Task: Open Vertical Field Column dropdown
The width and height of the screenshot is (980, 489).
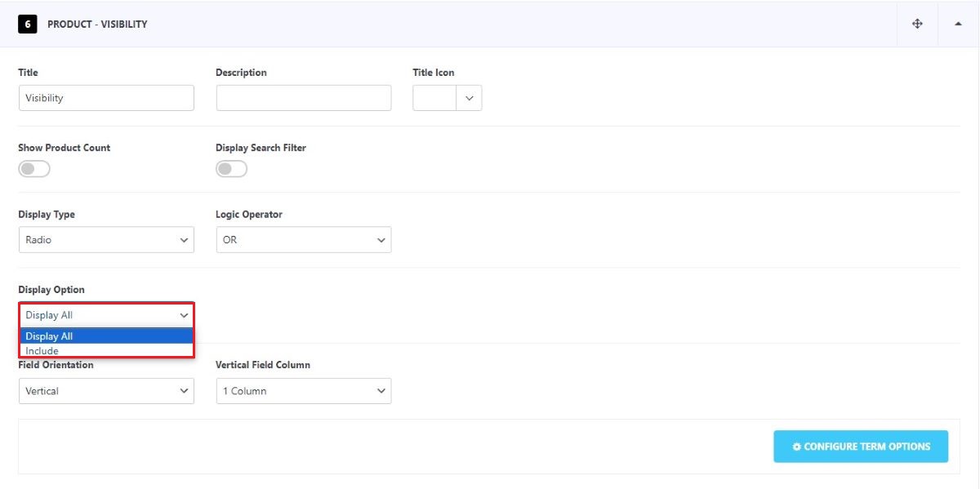Action: [304, 391]
